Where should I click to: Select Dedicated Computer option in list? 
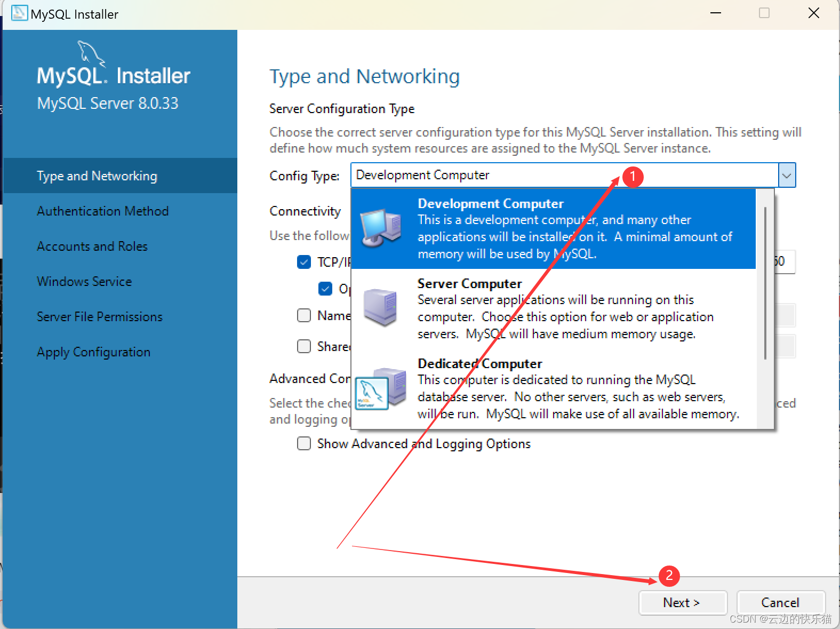pyautogui.click(x=554, y=388)
